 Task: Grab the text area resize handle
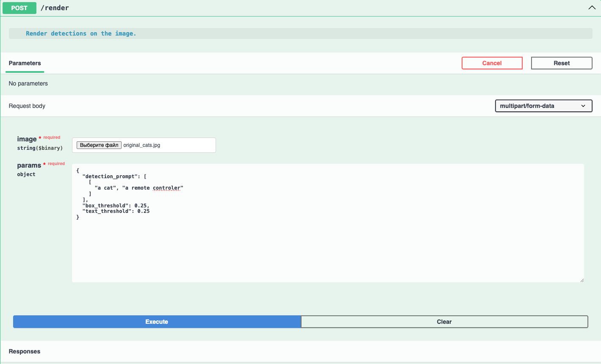tap(582, 280)
